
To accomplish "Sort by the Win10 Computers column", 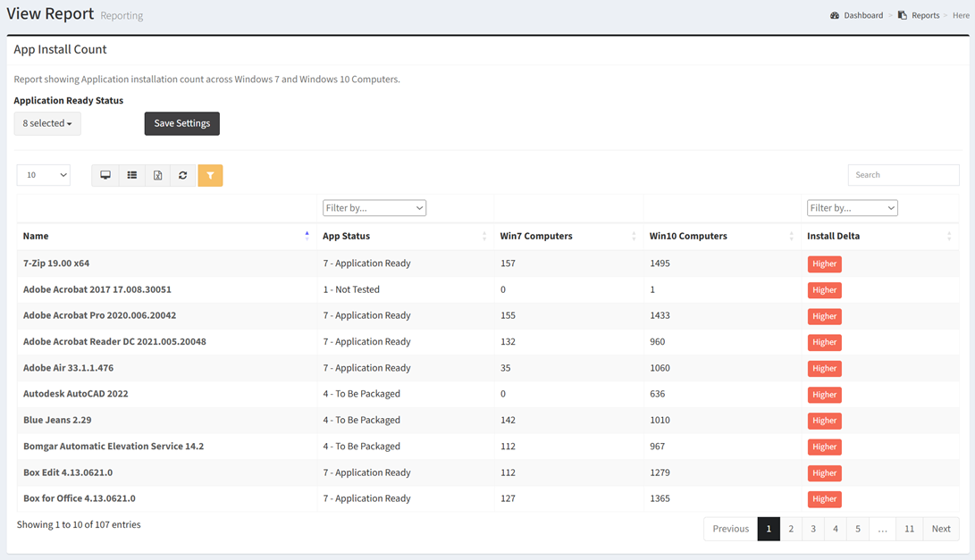I will (x=791, y=236).
